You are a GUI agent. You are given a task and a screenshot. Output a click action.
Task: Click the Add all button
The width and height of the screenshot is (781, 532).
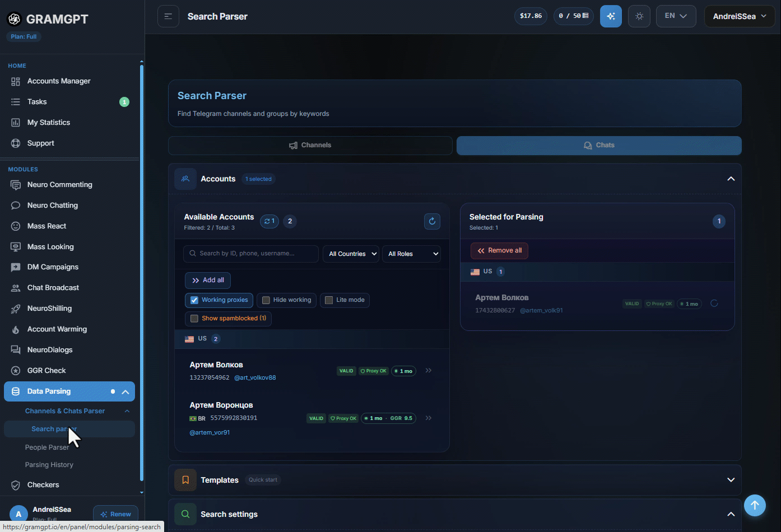pyautogui.click(x=208, y=280)
